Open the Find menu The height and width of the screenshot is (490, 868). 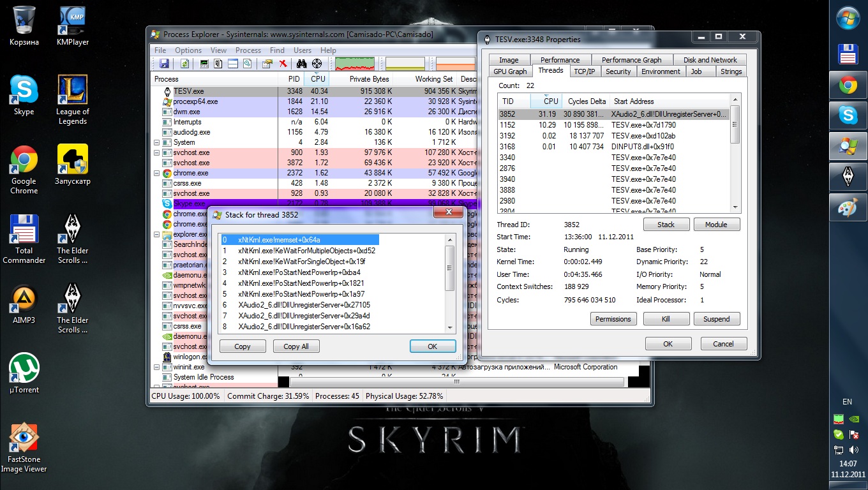click(277, 50)
